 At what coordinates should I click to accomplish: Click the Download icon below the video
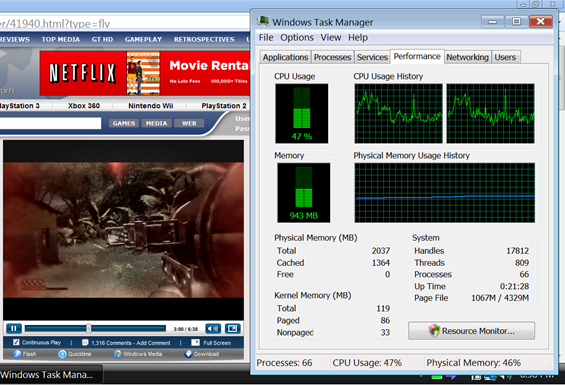coord(188,354)
